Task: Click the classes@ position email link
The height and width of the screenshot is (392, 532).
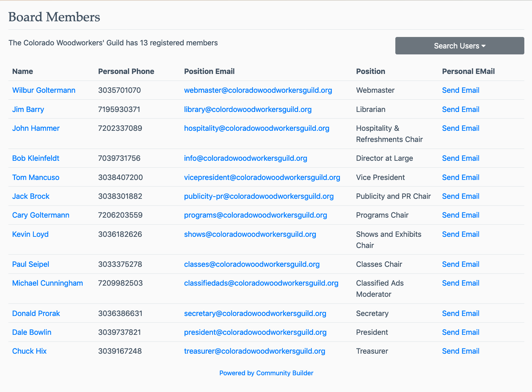Action: [x=252, y=264]
